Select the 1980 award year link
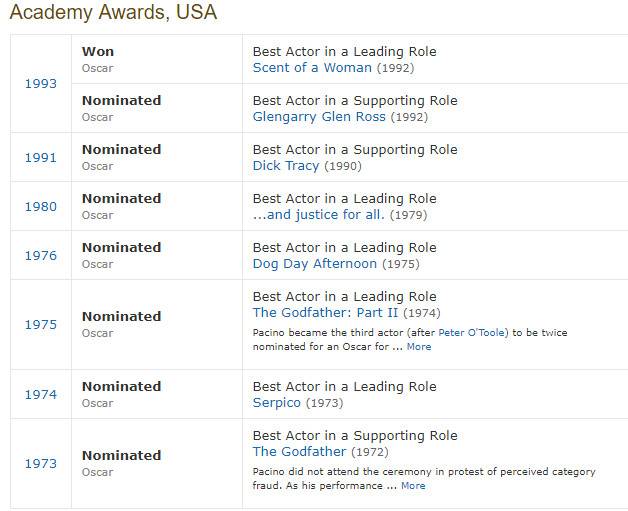This screenshot has height=511, width=628. pyautogui.click(x=40, y=206)
